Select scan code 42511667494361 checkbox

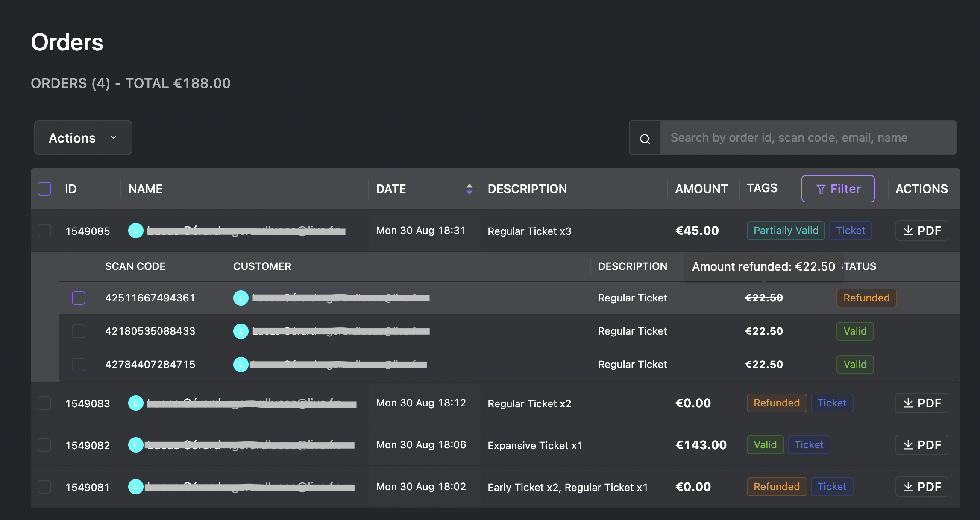click(79, 298)
